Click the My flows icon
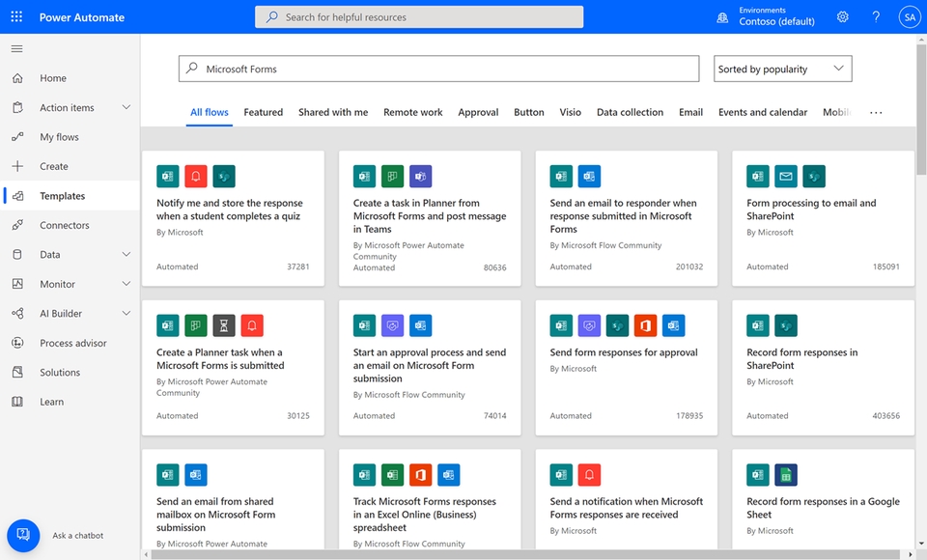Image resolution: width=927 pixels, height=560 pixels. (17, 136)
